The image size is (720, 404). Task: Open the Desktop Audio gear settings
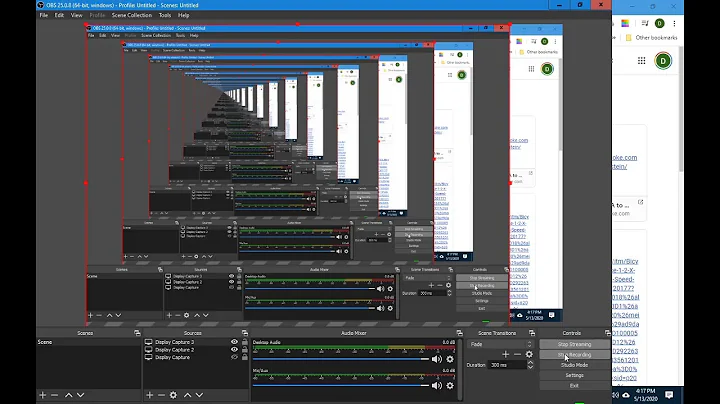tap(450, 359)
